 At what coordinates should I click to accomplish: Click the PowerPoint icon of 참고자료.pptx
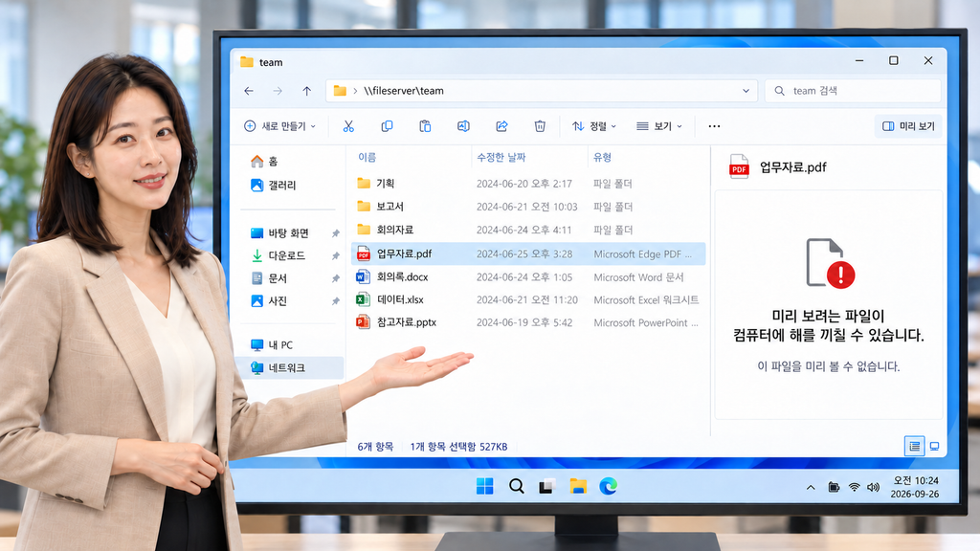coord(363,322)
